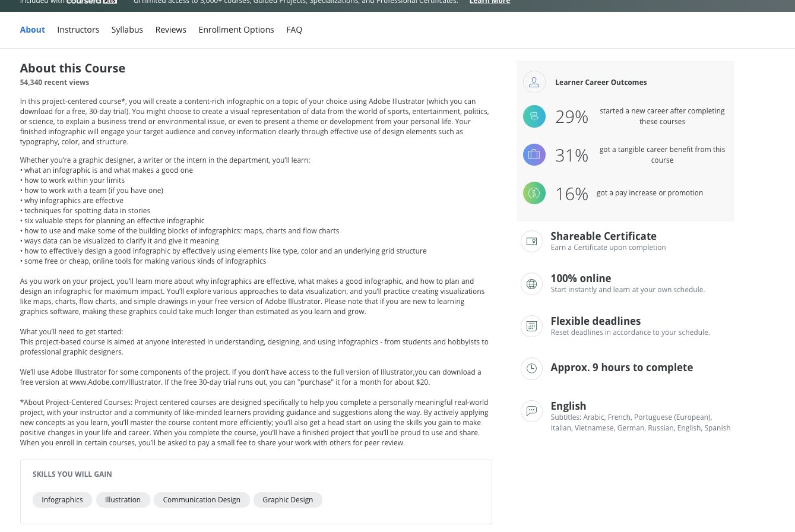This screenshot has height=532, width=795.
Task: Click 'got a pay increase or promotion' text
Action: 650,193
